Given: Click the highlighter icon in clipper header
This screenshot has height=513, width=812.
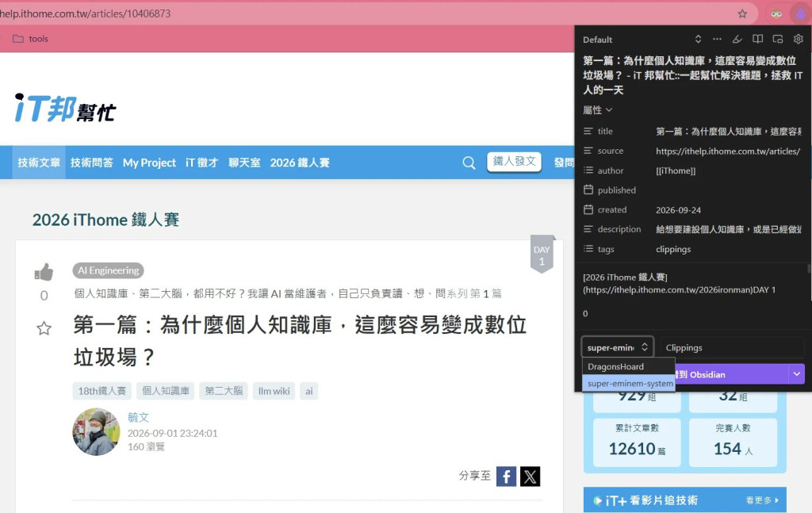Looking at the screenshot, I should [x=737, y=40].
